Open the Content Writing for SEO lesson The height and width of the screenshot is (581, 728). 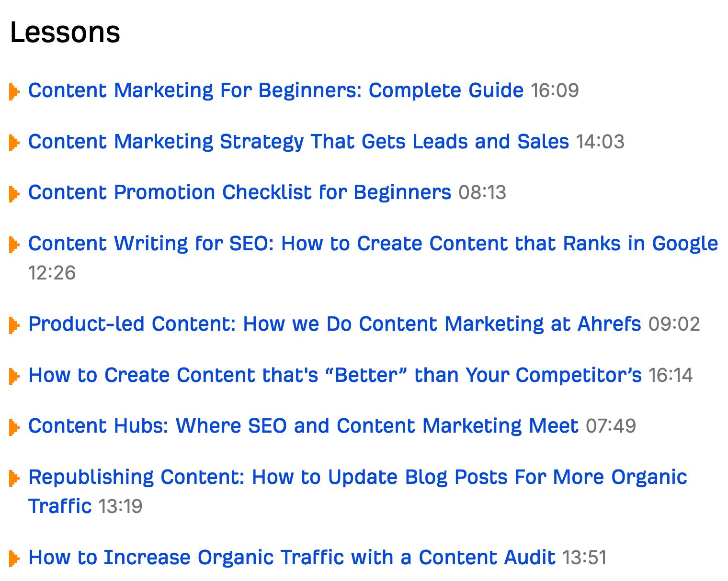pyautogui.click(x=373, y=244)
